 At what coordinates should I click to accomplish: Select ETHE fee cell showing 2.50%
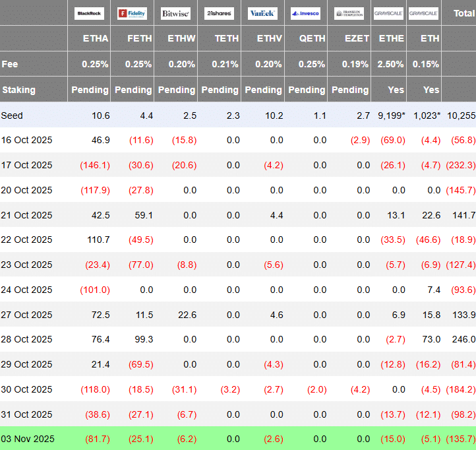(391, 64)
